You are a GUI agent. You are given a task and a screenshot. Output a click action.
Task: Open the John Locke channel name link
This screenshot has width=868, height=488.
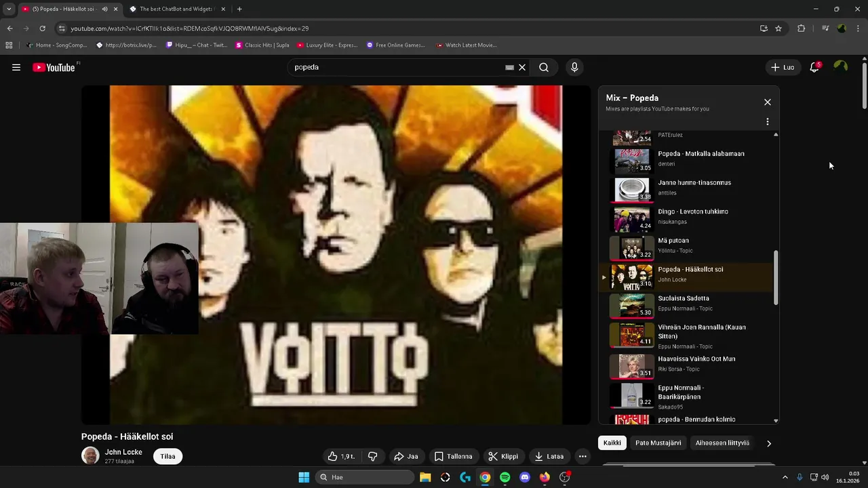[123, 452]
